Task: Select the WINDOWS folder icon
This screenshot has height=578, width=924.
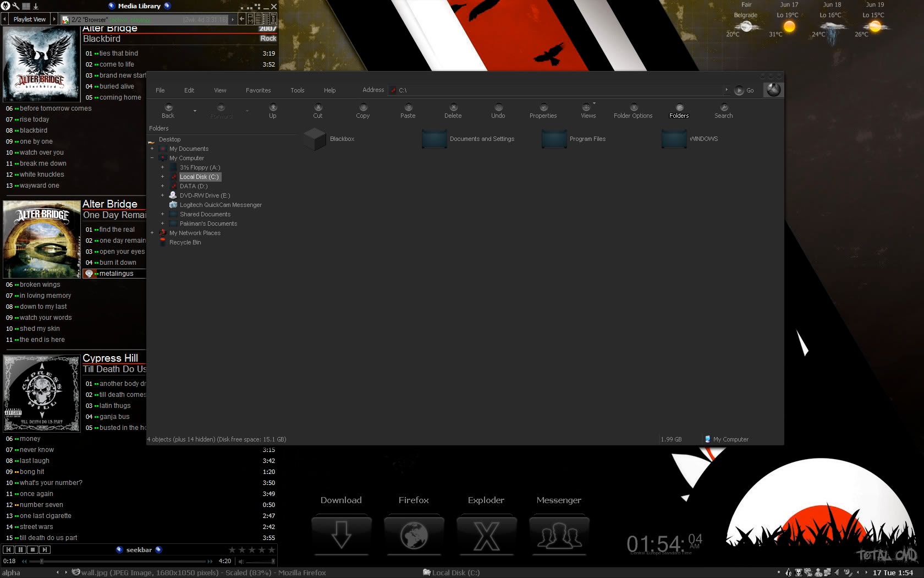Action: coord(674,139)
